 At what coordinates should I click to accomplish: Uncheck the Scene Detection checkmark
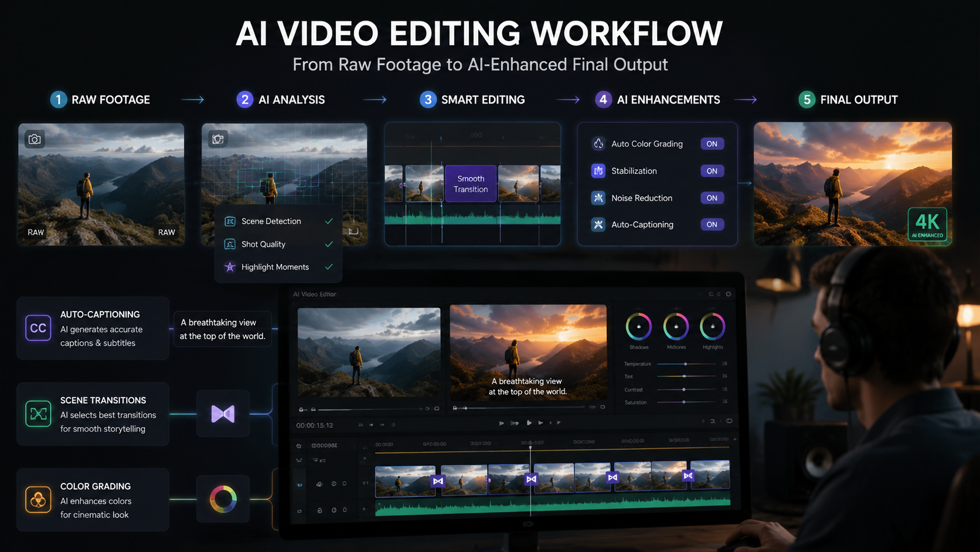[329, 221]
